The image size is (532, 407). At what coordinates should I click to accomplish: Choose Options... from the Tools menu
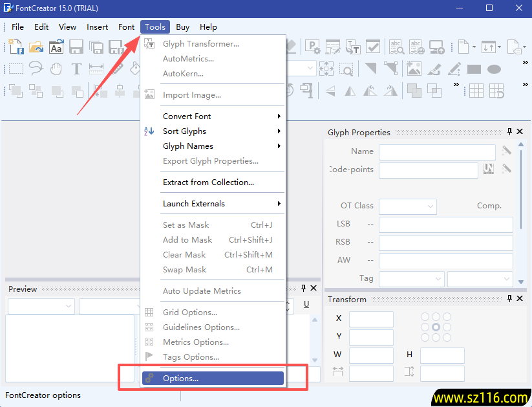point(213,379)
